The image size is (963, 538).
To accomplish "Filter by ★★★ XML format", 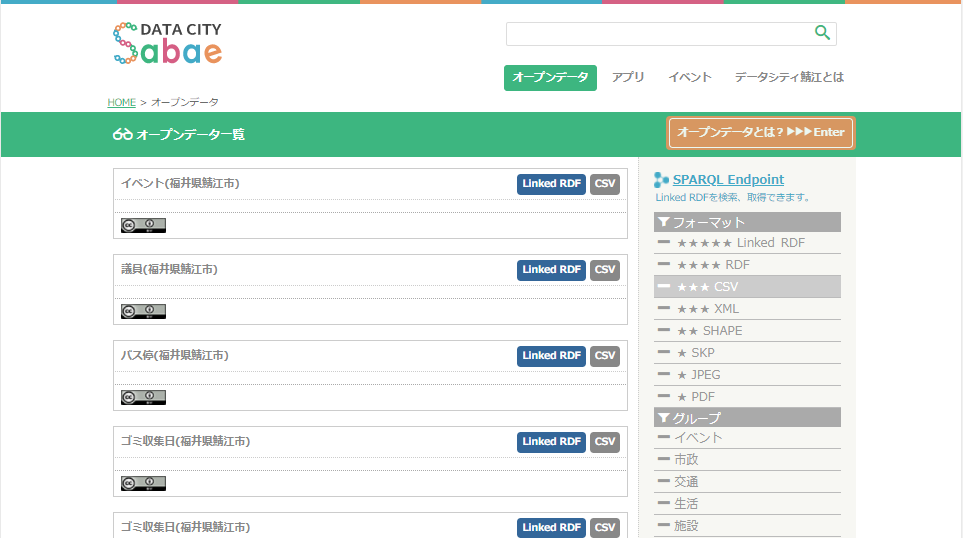I will [x=747, y=309].
